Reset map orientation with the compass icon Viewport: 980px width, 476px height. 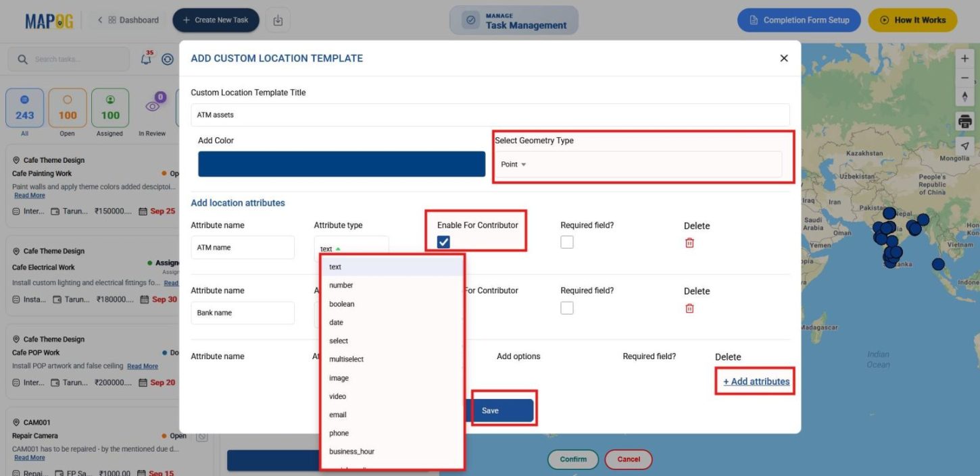[x=964, y=97]
